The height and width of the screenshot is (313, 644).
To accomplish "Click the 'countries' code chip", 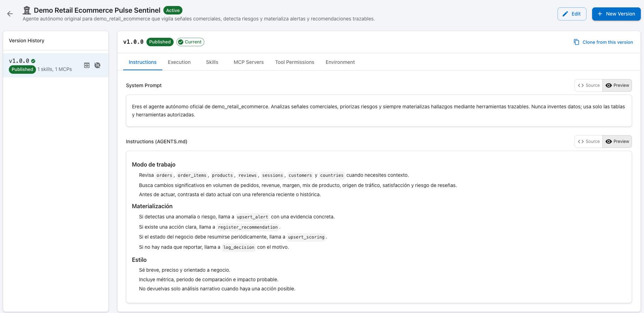I will pos(332,175).
